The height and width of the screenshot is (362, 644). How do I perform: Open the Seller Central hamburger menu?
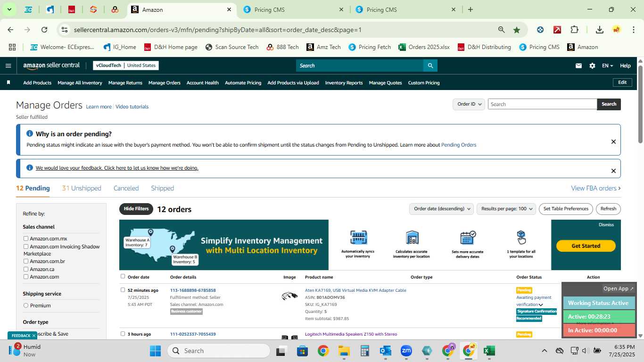click(8, 66)
